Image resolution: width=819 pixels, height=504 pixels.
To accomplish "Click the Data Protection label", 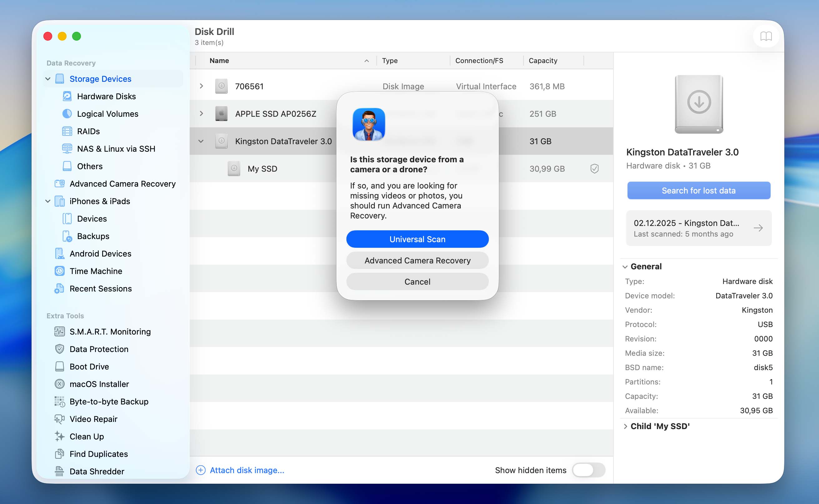I will pyautogui.click(x=99, y=349).
